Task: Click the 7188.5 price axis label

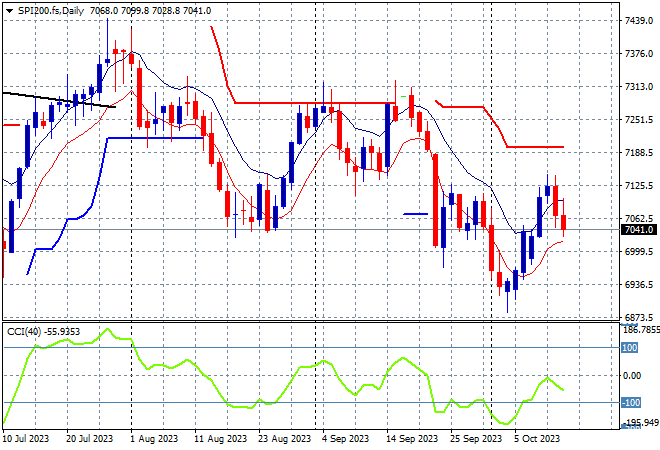Action: [639, 153]
